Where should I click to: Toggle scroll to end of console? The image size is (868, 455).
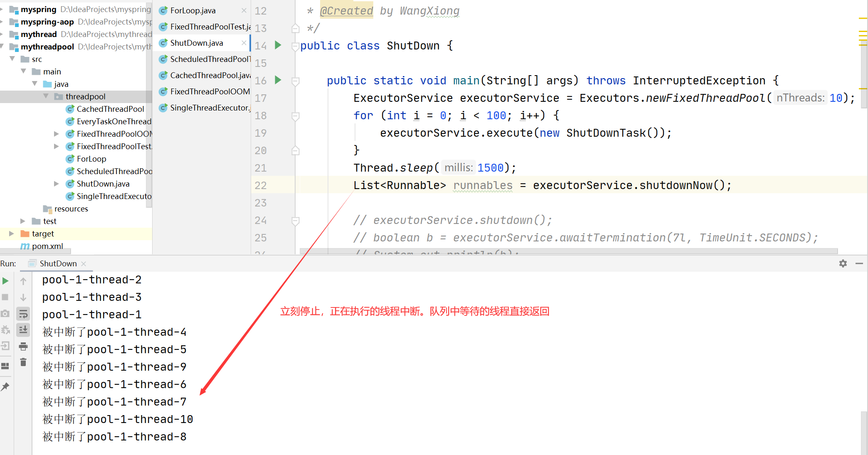[23, 330]
